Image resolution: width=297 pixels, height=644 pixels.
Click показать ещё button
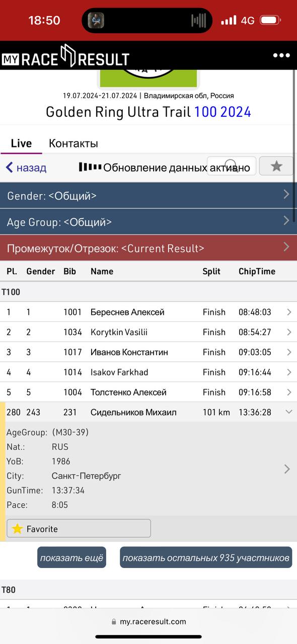71,557
